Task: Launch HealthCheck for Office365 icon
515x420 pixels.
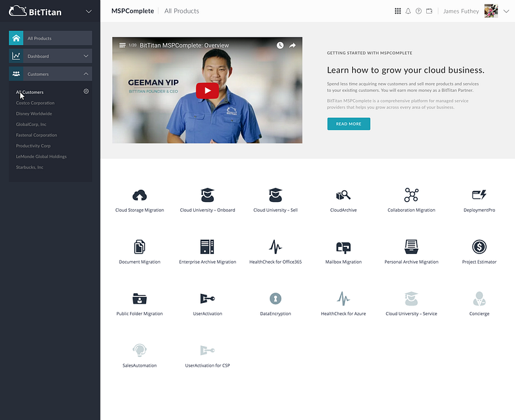Action: click(x=276, y=247)
